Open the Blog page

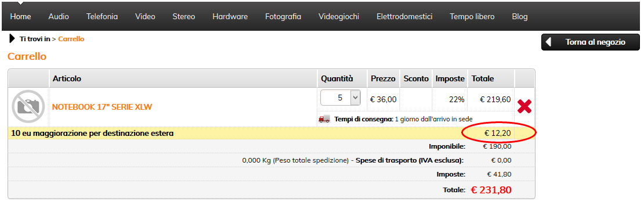click(520, 17)
